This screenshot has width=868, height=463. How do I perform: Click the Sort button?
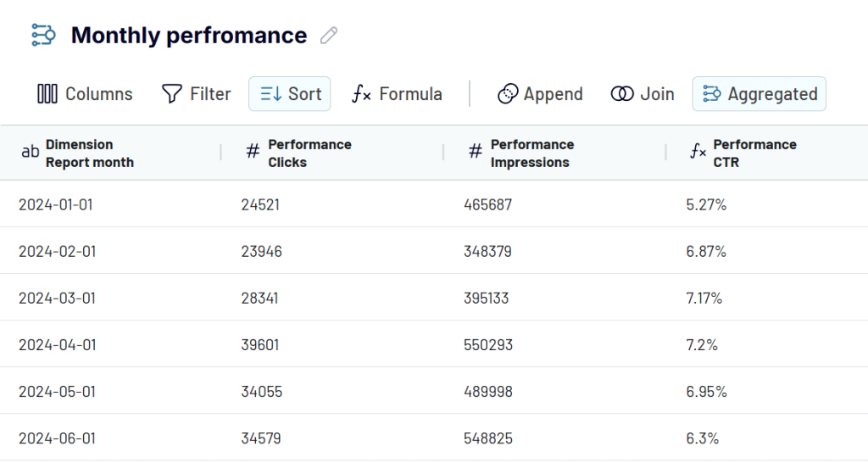(x=290, y=94)
